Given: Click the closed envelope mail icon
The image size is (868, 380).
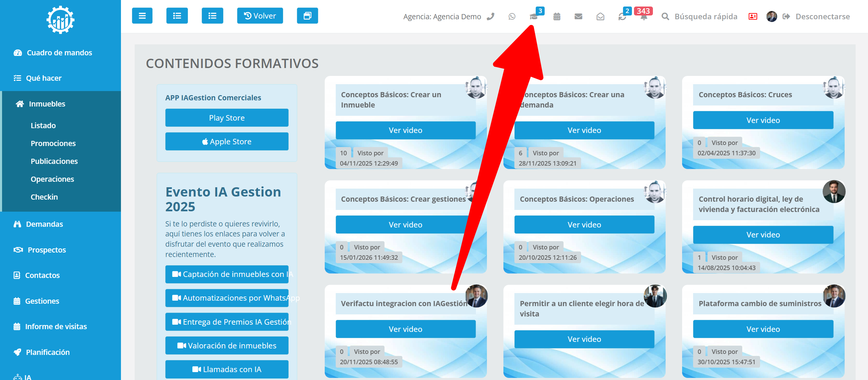Looking at the screenshot, I should pos(578,16).
